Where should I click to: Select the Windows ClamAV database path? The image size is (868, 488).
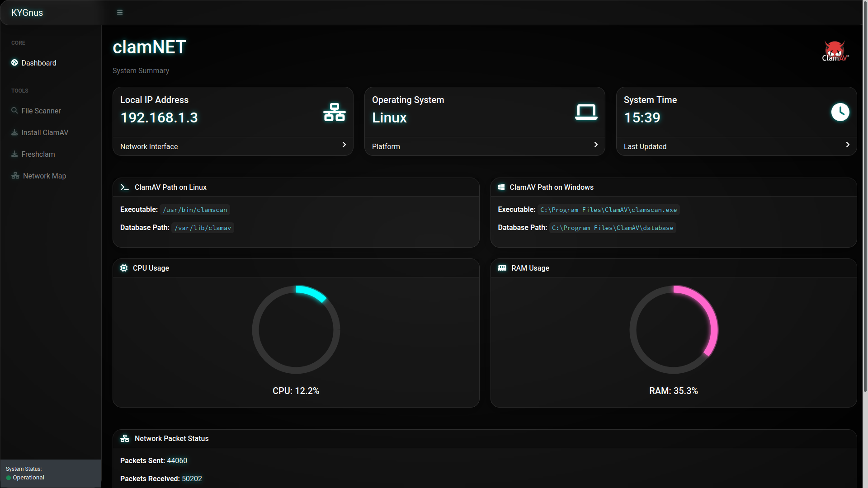(x=613, y=228)
